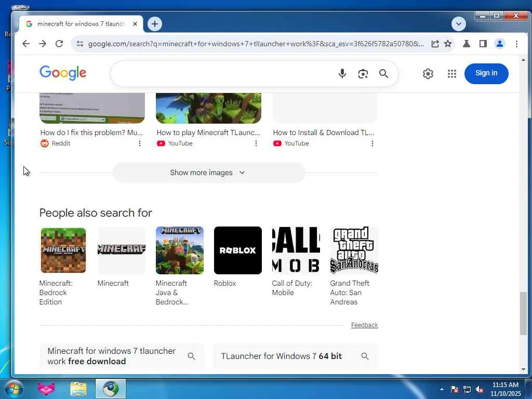532x399 pixels.
Task: Open the Windows Start menu
Action: (13, 389)
